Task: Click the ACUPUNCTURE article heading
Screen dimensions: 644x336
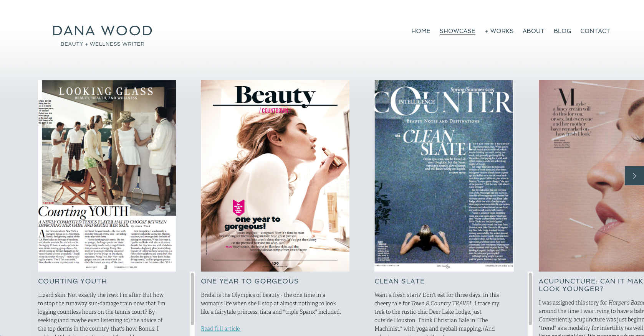Action: click(x=591, y=285)
